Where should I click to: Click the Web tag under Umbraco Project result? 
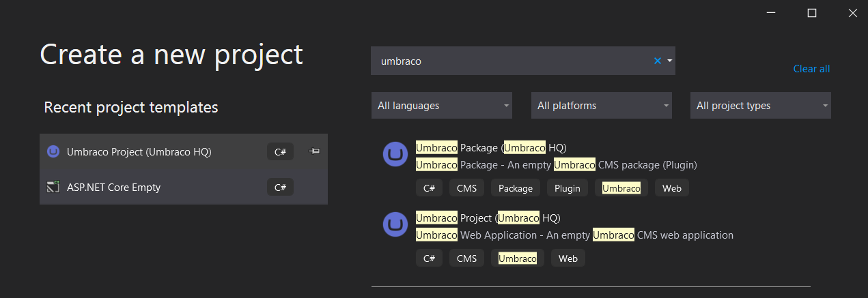(568, 258)
